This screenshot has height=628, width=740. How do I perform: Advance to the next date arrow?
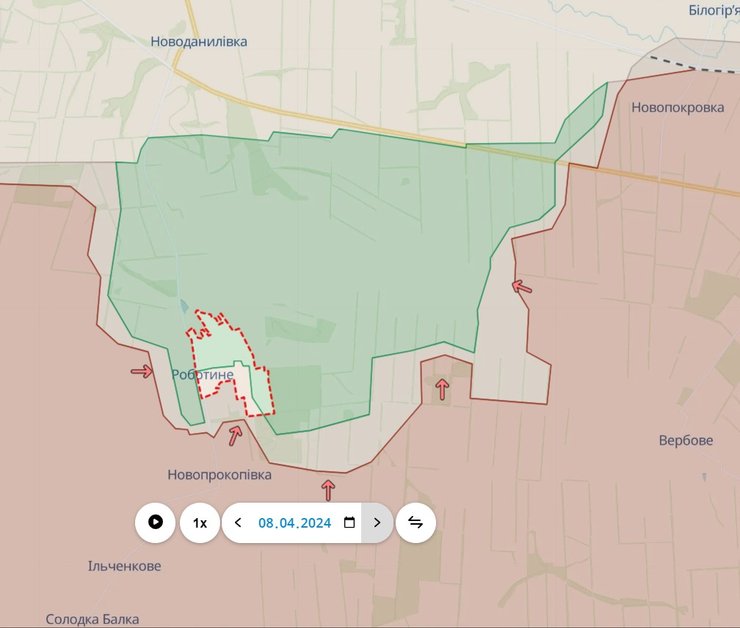click(377, 523)
